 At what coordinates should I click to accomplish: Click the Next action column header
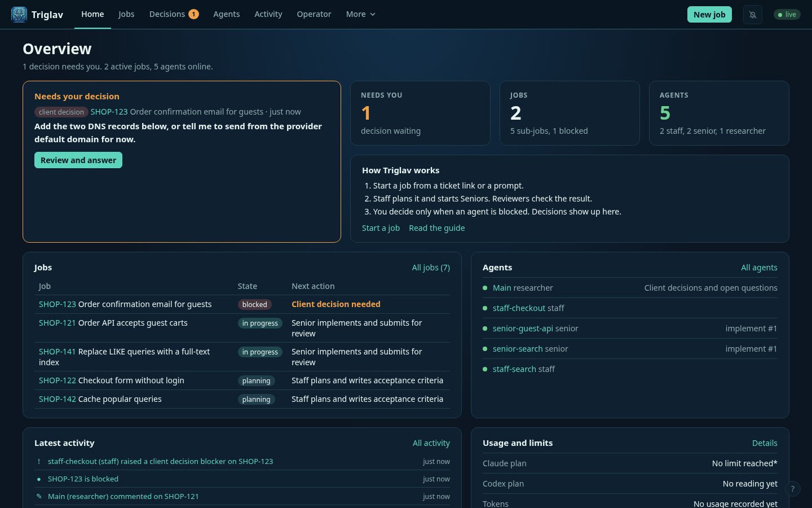point(313,286)
